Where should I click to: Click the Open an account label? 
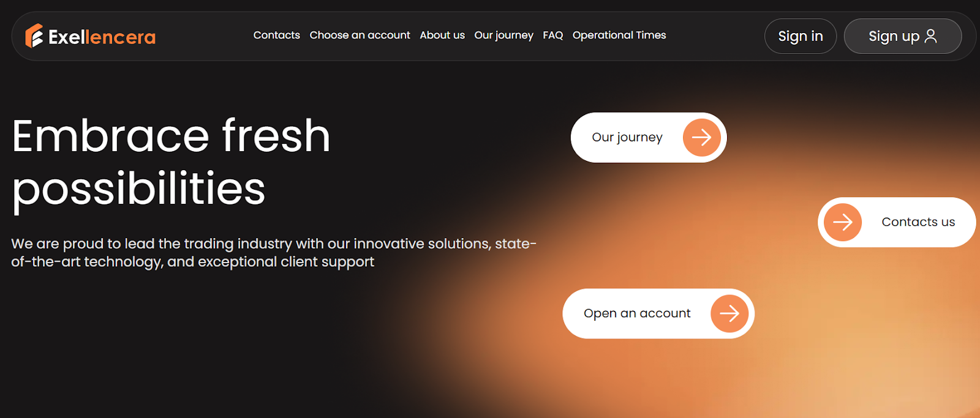click(637, 313)
